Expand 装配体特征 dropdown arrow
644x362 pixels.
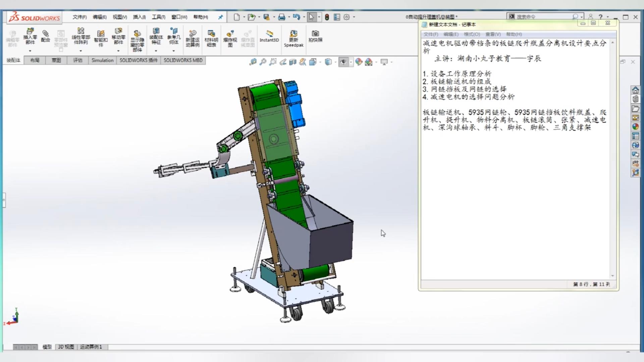156,51
